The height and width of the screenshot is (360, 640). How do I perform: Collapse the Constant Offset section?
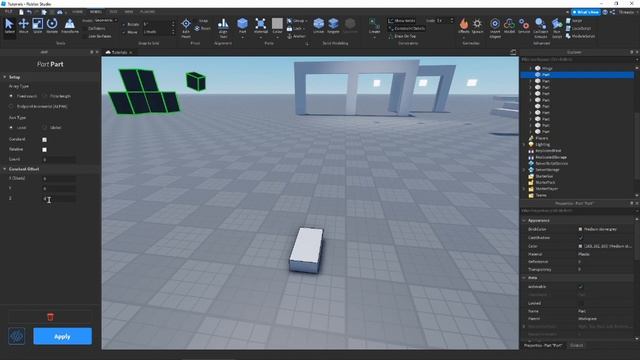click(x=5, y=169)
